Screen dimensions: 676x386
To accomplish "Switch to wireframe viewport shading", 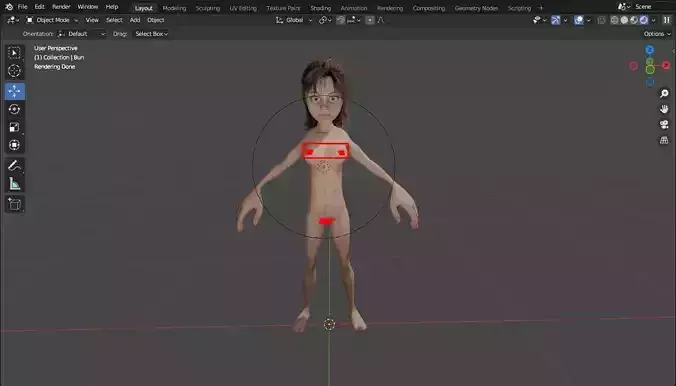I will point(614,20).
